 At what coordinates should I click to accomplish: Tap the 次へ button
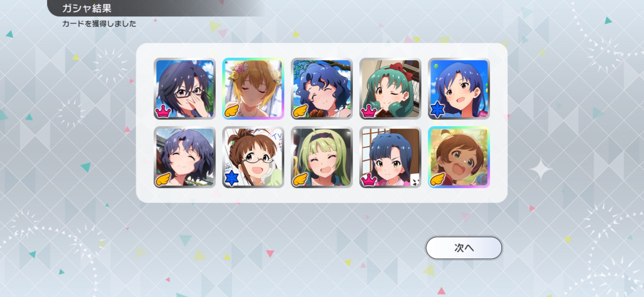click(464, 248)
